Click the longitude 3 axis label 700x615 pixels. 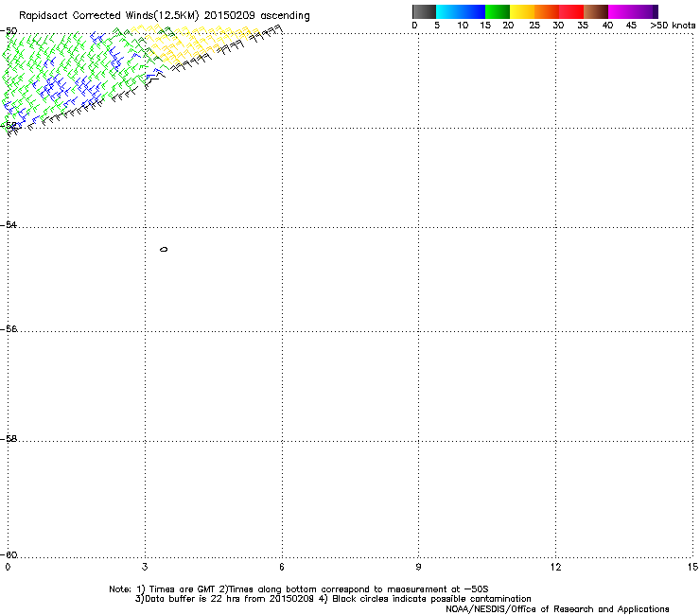(145, 567)
